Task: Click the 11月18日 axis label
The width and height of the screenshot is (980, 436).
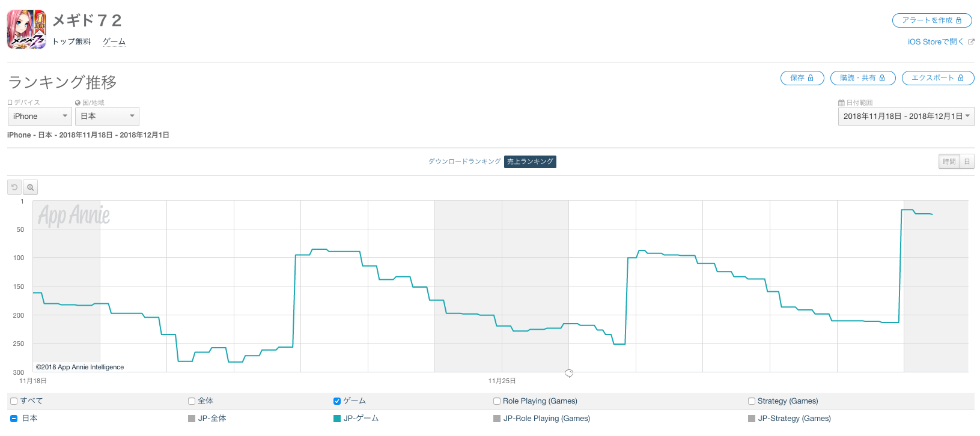Action: (x=33, y=381)
